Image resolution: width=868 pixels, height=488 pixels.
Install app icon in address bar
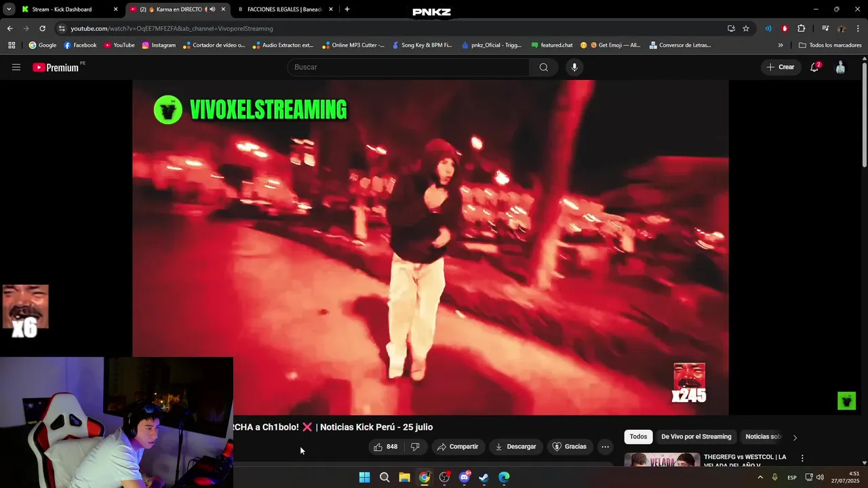[731, 28]
